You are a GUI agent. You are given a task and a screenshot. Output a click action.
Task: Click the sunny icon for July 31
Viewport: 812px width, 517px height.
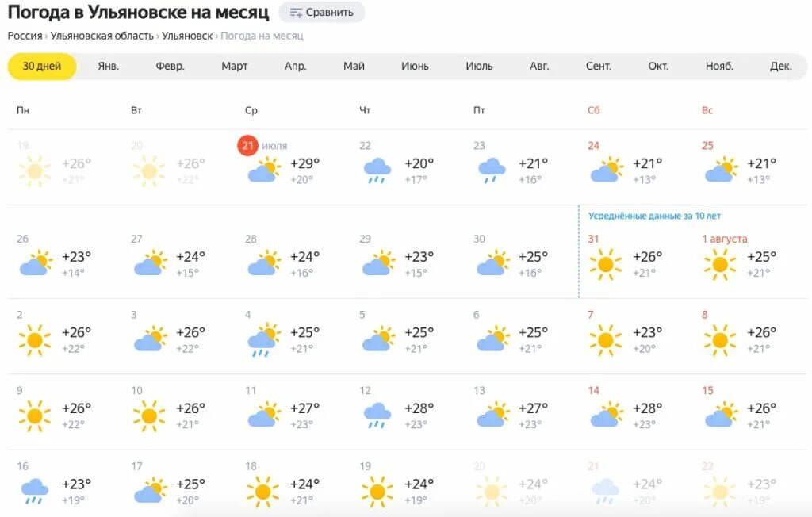coord(605,264)
